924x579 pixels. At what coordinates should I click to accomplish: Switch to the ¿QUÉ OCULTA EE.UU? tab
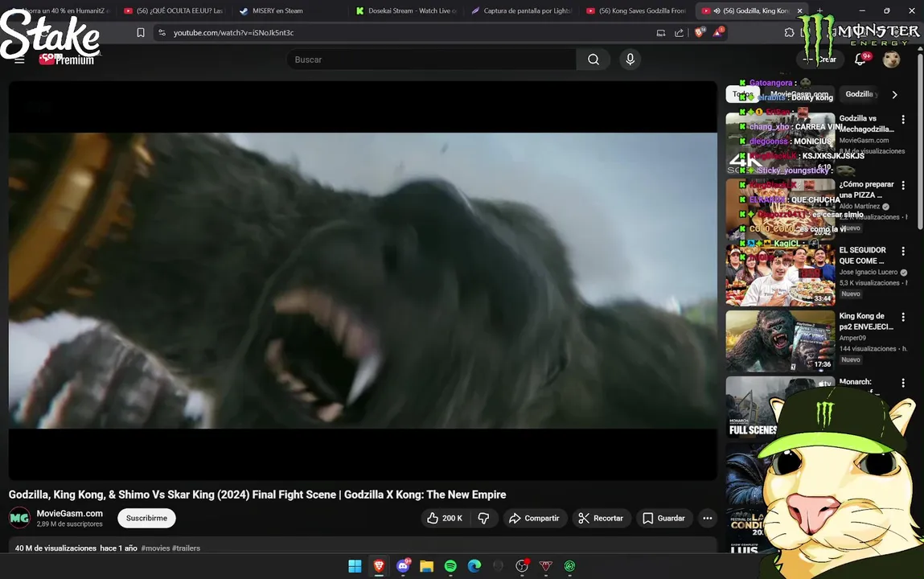pos(174,10)
